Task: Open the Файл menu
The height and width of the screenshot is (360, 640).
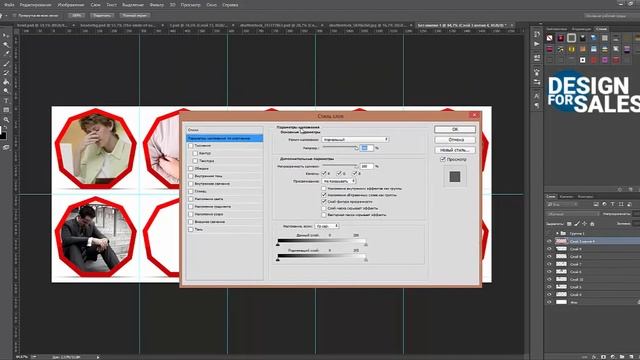Action: (9, 5)
